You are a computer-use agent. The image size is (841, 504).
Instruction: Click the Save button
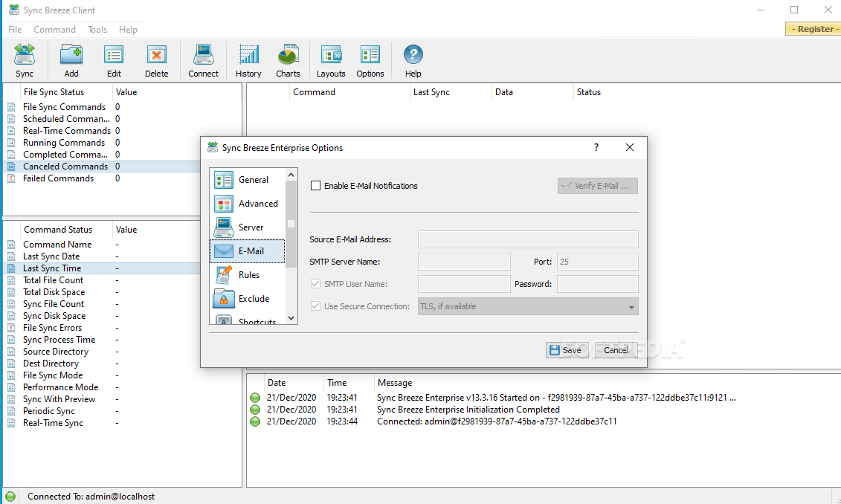[567, 350]
